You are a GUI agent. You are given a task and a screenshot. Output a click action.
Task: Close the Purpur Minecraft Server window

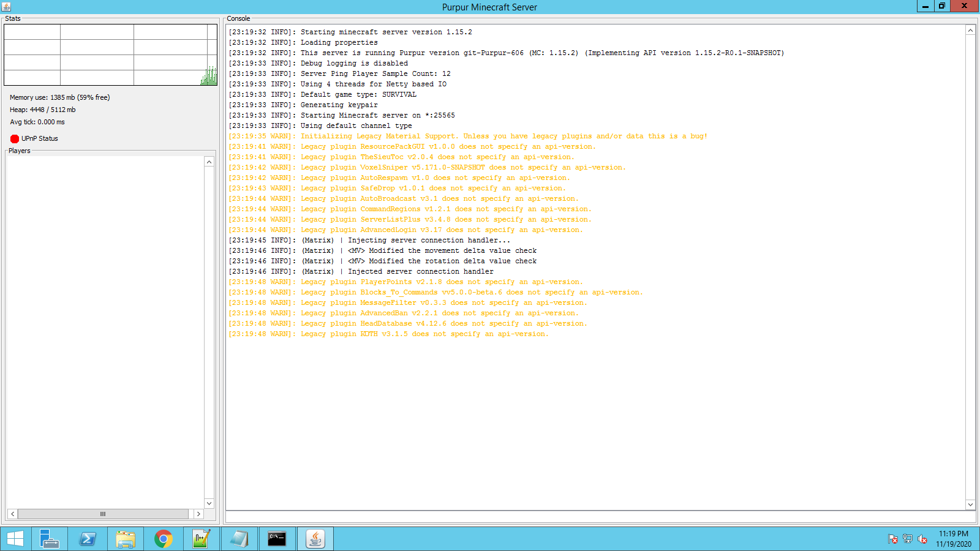click(x=965, y=6)
